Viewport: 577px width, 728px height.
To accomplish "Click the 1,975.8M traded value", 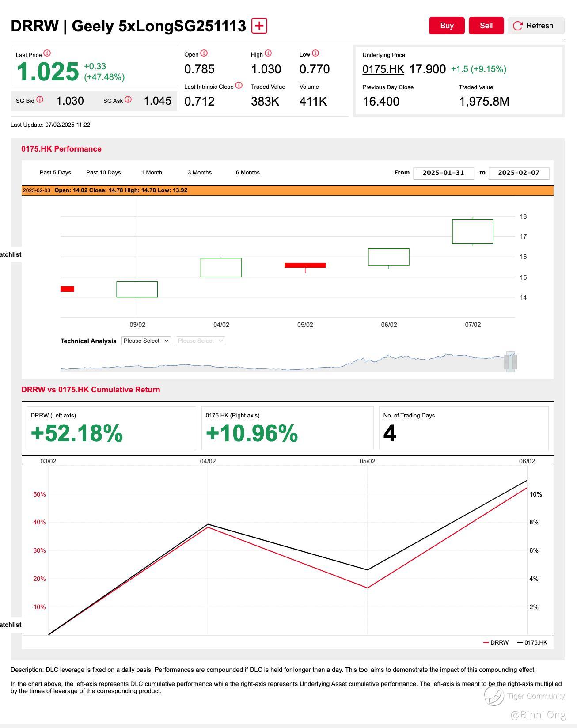I will [x=484, y=102].
